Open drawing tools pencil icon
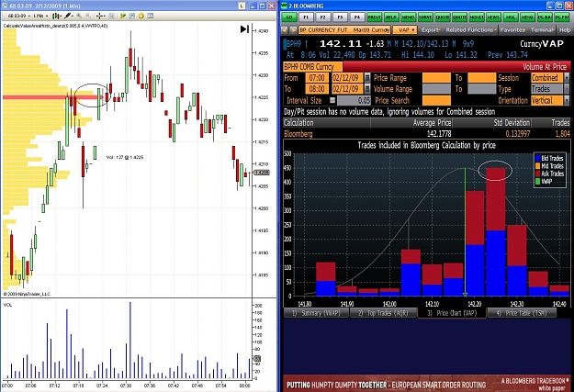 [68, 16]
